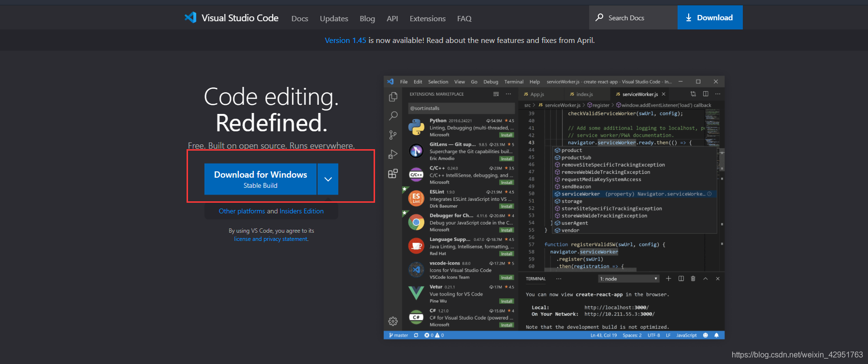Screen dimensions: 868x364
Task: Open the Terminal menu
Action: (x=514, y=82)
